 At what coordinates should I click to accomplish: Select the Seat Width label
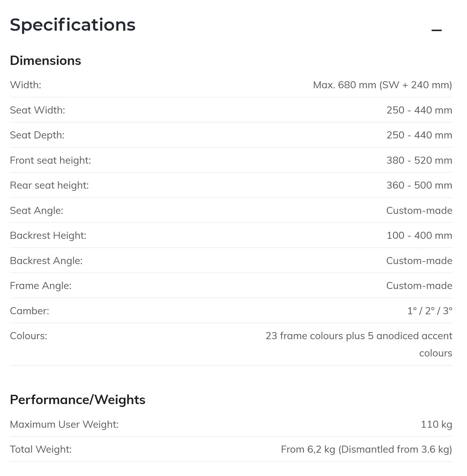(37, 110)
